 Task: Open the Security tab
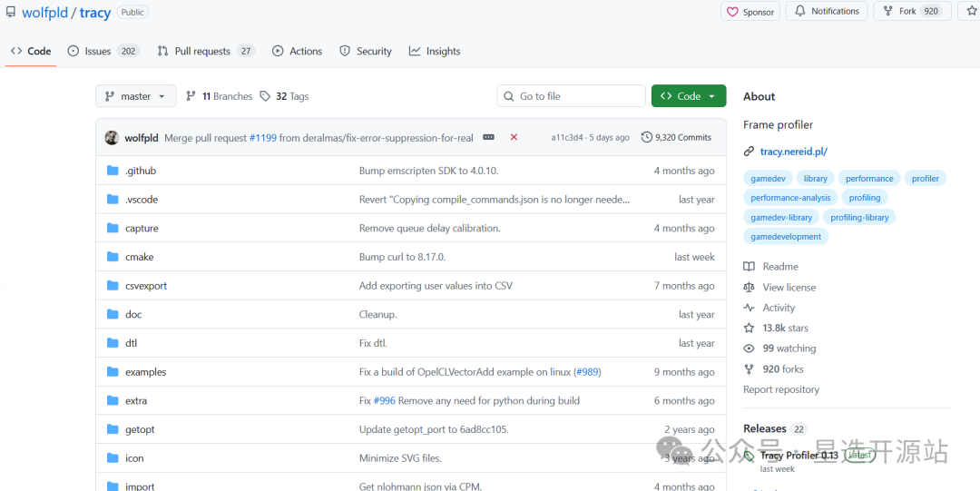pos(366,52)
